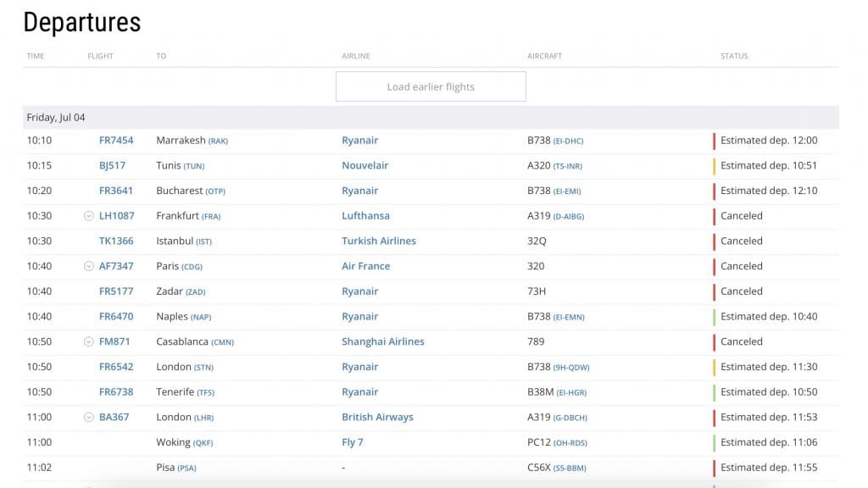Open the Shanghai Airlines link

coord(383,342)
